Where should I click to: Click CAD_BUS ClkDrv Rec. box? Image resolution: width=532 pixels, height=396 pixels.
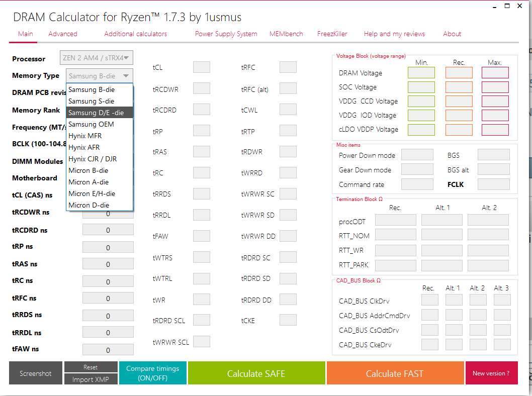(430, 300)
